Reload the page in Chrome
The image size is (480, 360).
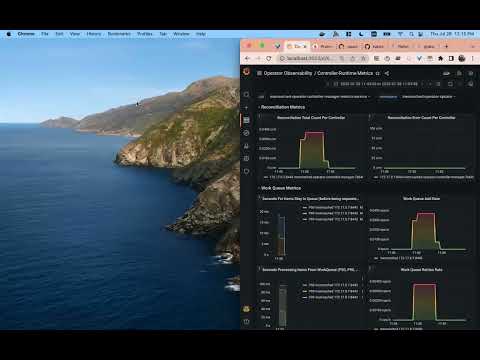(x=269, y=58)
